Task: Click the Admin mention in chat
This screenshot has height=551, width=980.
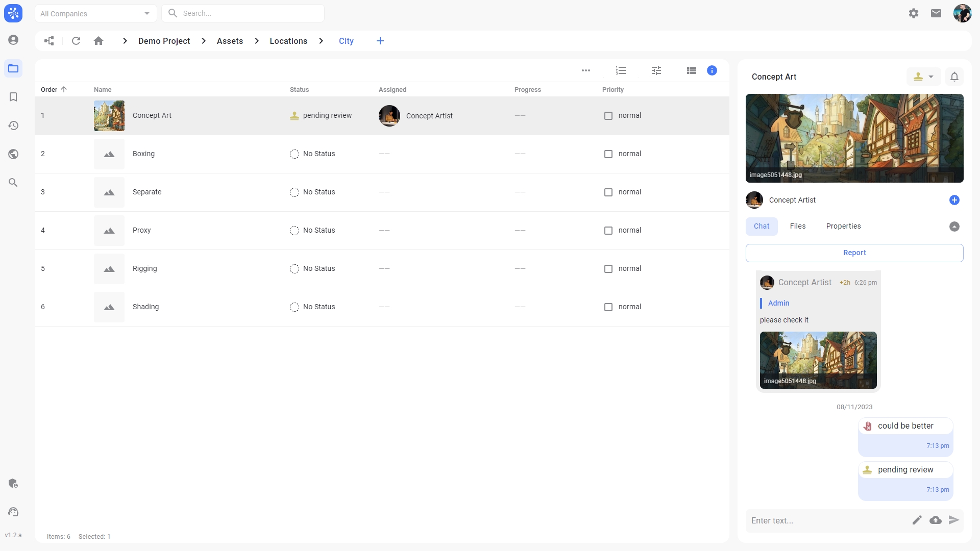Action: coord(778,303)
